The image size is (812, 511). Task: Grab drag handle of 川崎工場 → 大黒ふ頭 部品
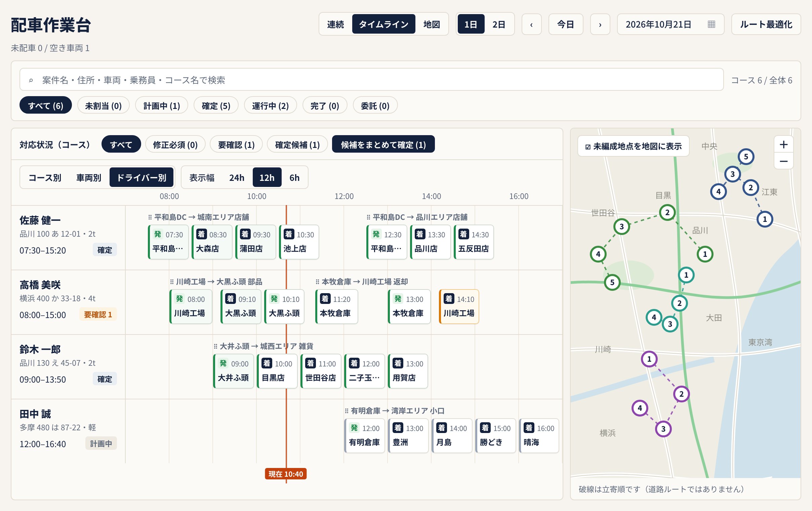point(172,282)
